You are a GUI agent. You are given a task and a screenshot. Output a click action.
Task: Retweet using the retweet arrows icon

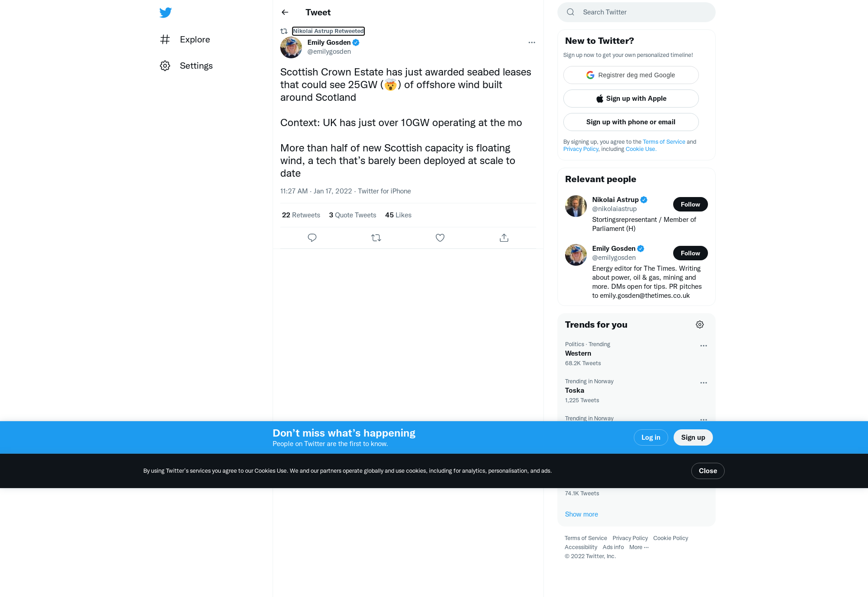[376, 238]
